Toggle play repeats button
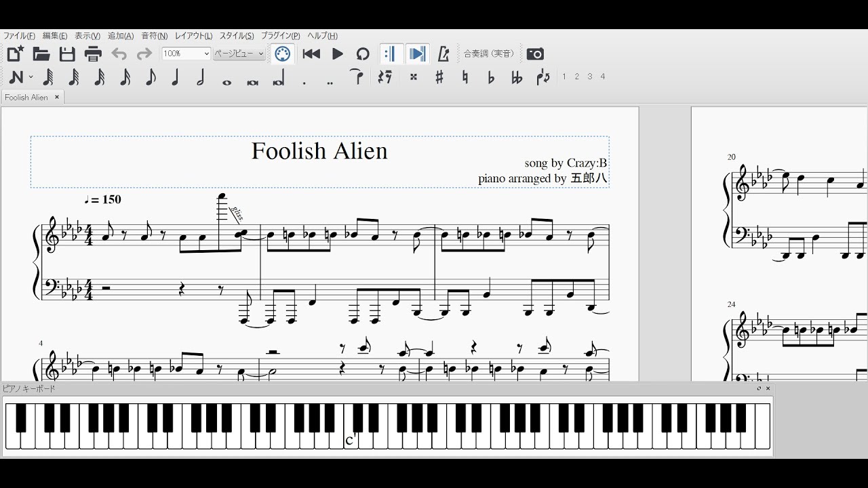868x488 pixels. [391, 54]
